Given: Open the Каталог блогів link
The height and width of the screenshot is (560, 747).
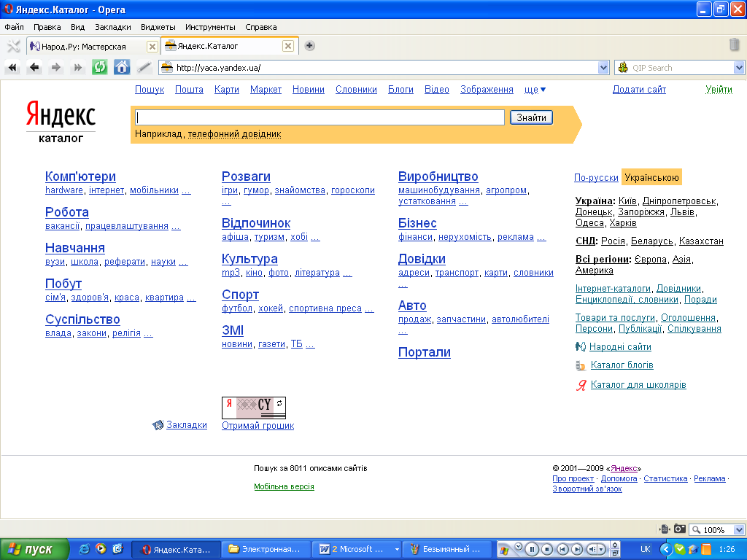Looking at the screenshot, I should pos(622,365).
